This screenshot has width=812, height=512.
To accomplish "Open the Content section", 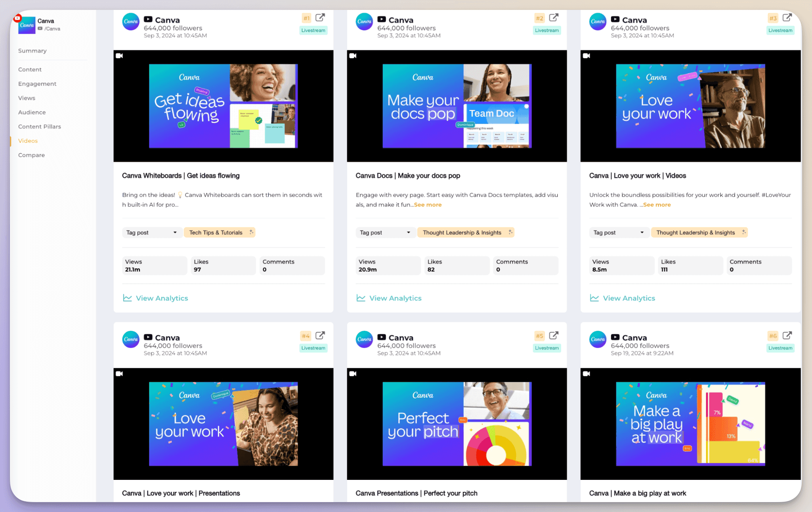I will pos(30,69).
